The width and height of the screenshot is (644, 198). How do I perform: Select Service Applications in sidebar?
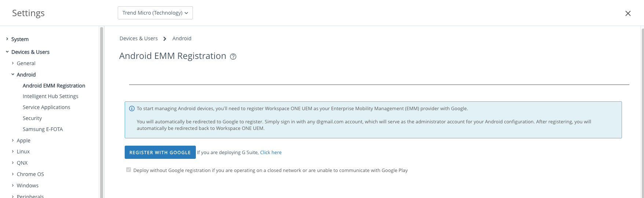tap(46, 107)
